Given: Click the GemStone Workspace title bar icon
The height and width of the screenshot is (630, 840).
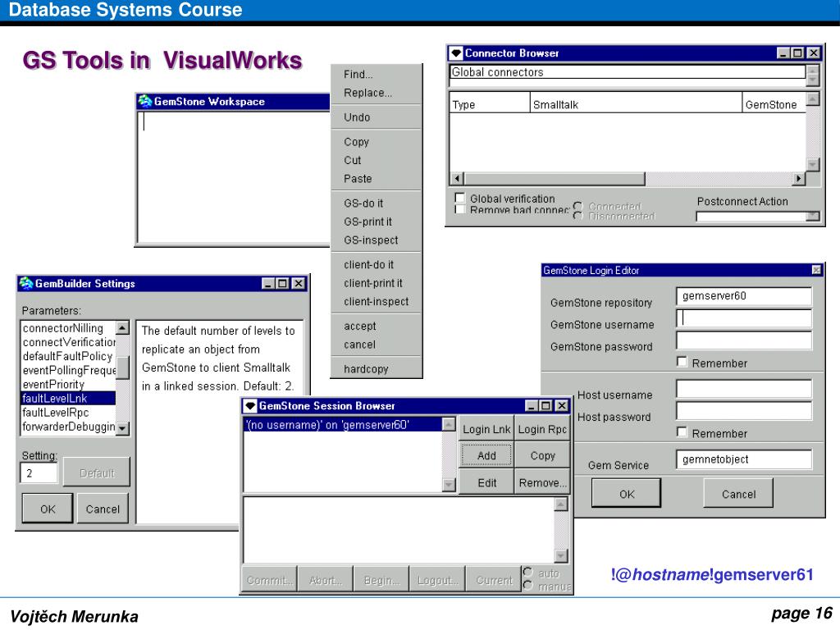Looking at the screenshot, I should [144, 101].
